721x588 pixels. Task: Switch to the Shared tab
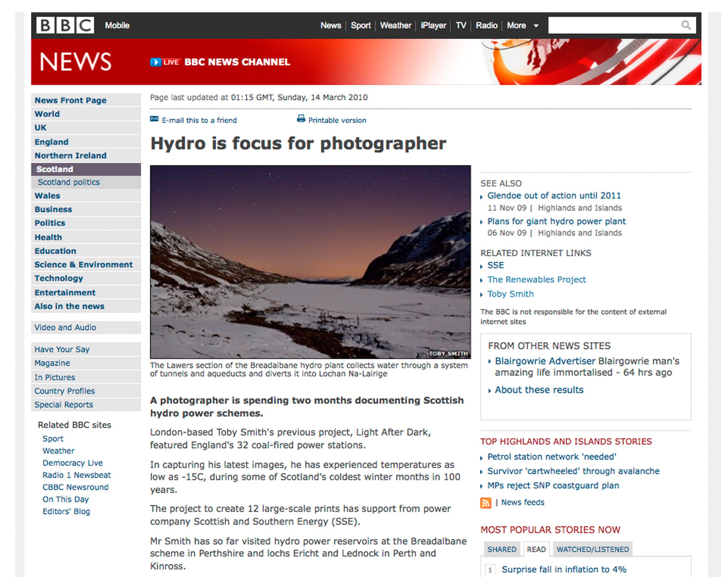click(501, 549)
